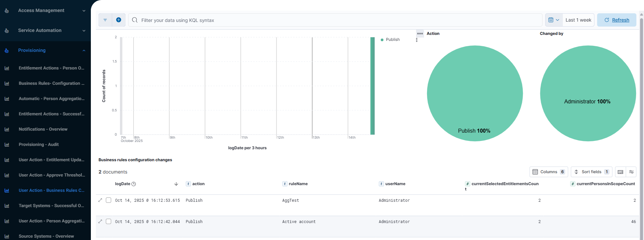
Task: Open the Columns selector button
Action: point(548,172)
